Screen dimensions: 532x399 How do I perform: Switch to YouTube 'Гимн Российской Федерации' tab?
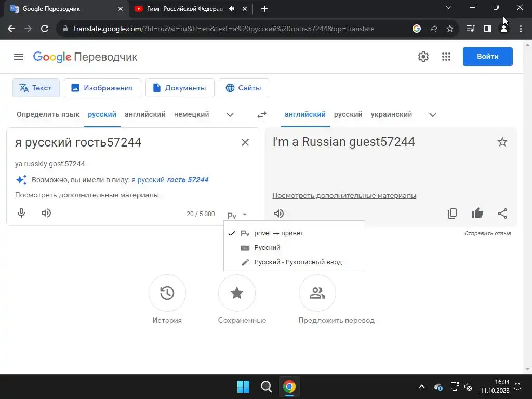click(185, 9)
